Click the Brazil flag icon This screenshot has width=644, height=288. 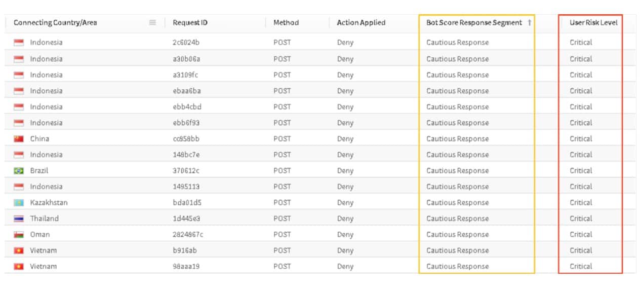coord(19,171)
